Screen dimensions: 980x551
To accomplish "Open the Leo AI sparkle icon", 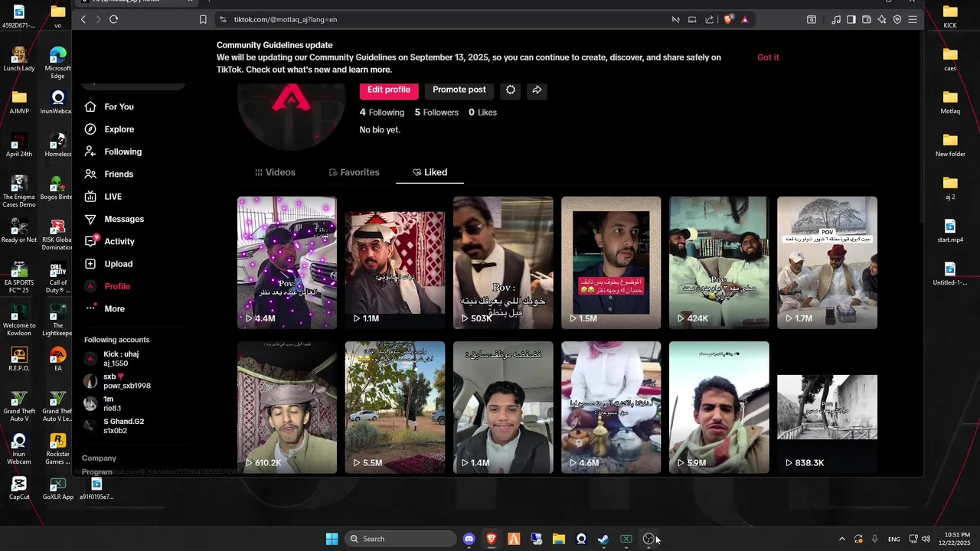I will point(882,19).
